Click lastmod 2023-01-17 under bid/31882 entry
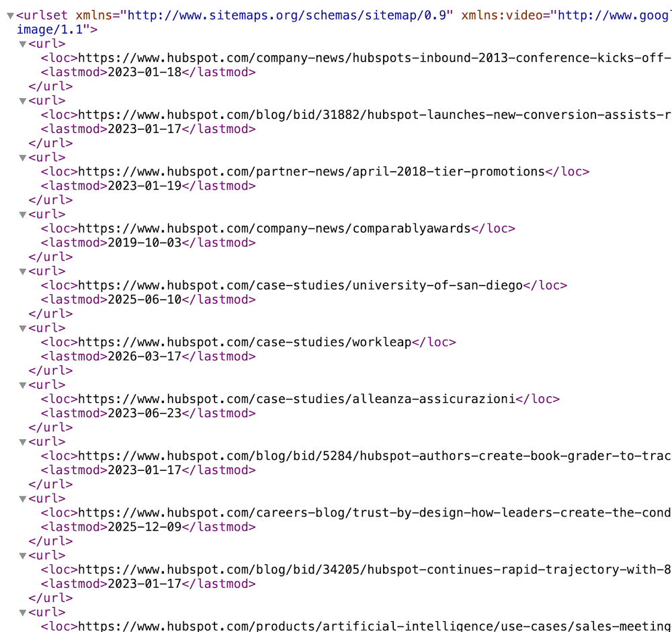 (x=144, y=129)
